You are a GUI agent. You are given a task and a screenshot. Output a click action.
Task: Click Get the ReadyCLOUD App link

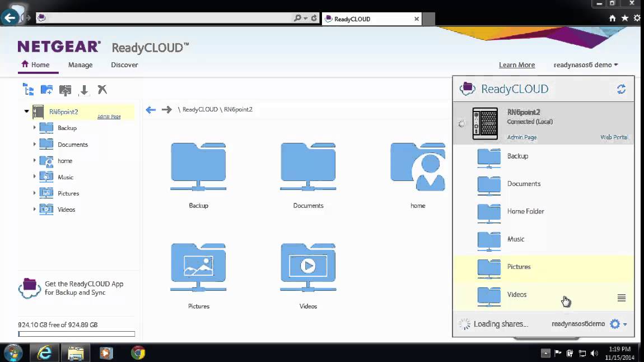coord(84,288)
